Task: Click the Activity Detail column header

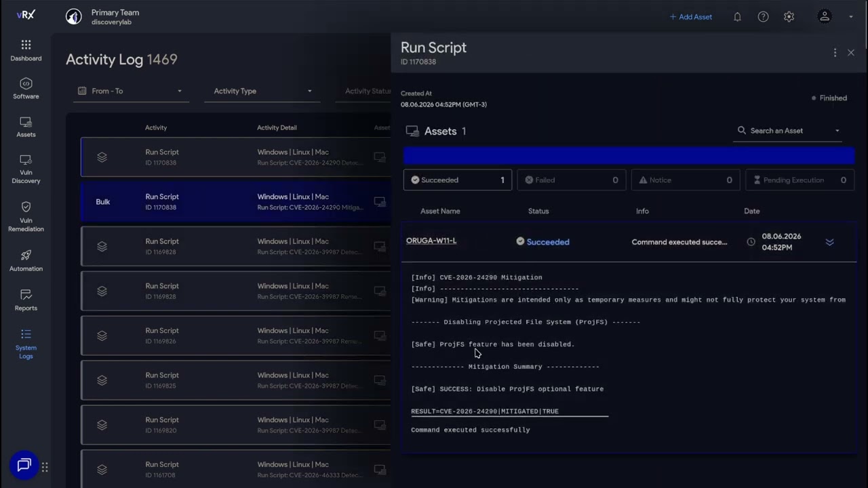Action: (277, 127)
